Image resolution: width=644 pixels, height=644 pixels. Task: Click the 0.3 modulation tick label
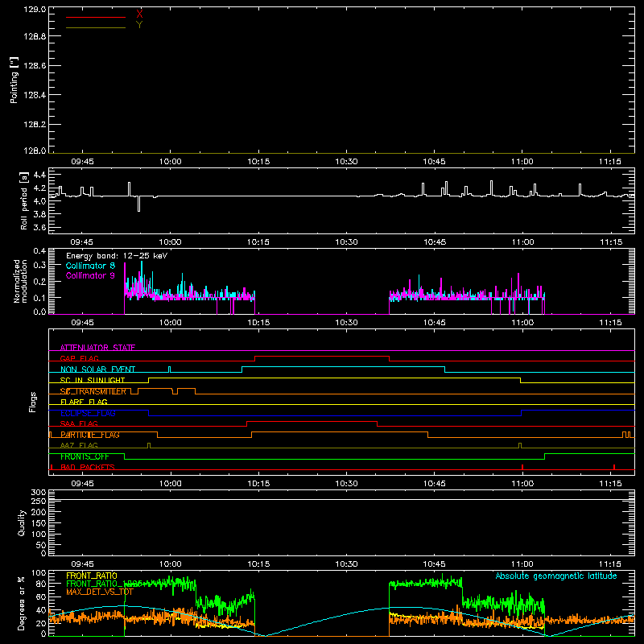[39, 266]
